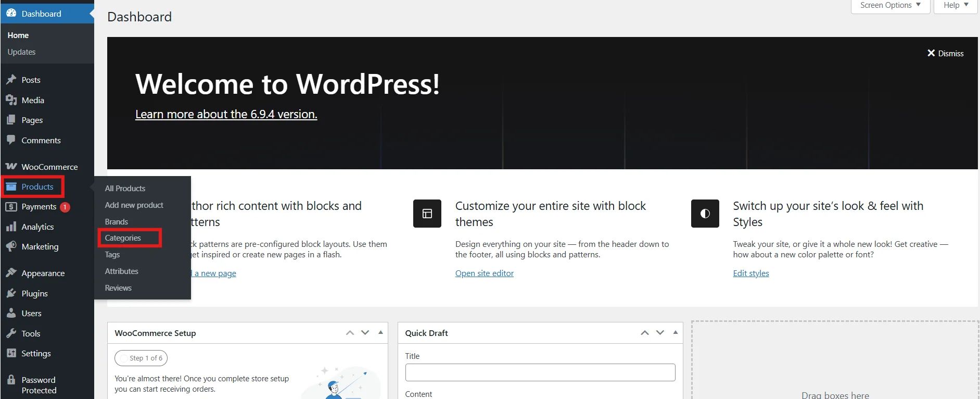This screenshot has width=980, height=399.
Task: Open Categories from Products submenu
Action: 123,238
